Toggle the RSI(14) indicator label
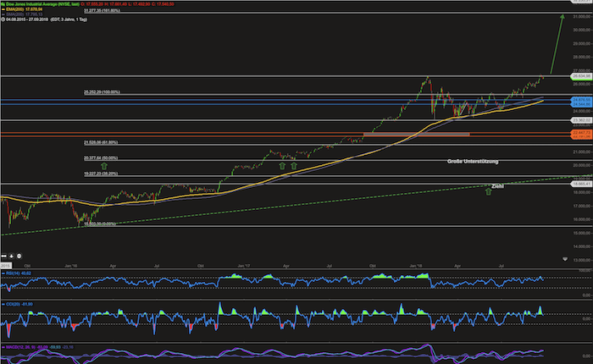593x364 pixels. click(17, 273)
